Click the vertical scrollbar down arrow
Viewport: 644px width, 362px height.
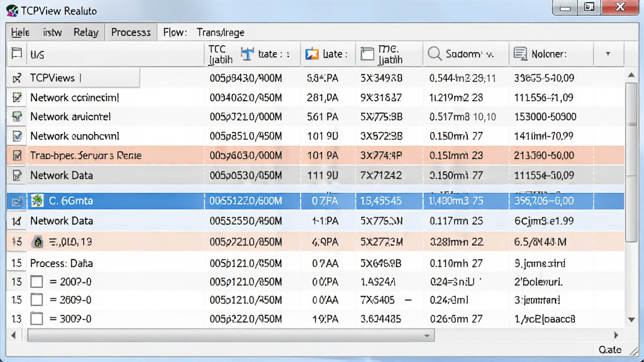(x=631, y=319)
